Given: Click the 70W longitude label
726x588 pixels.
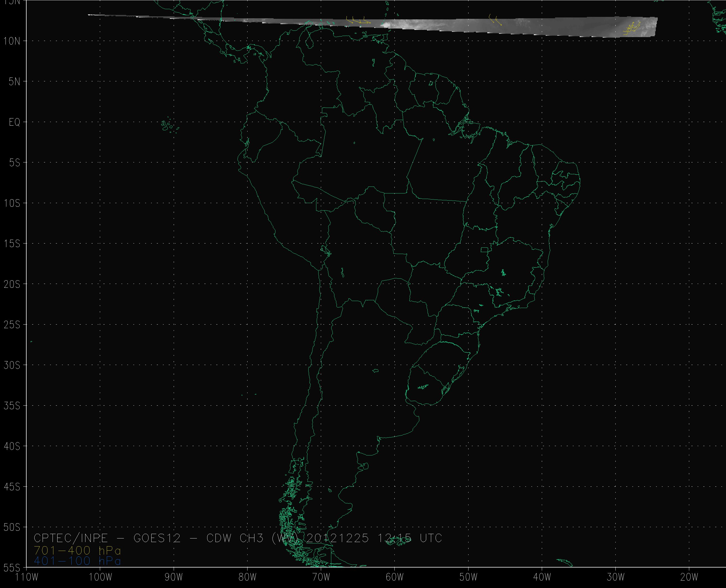Looking at the screenshot, I should click(x=321, y=577).
